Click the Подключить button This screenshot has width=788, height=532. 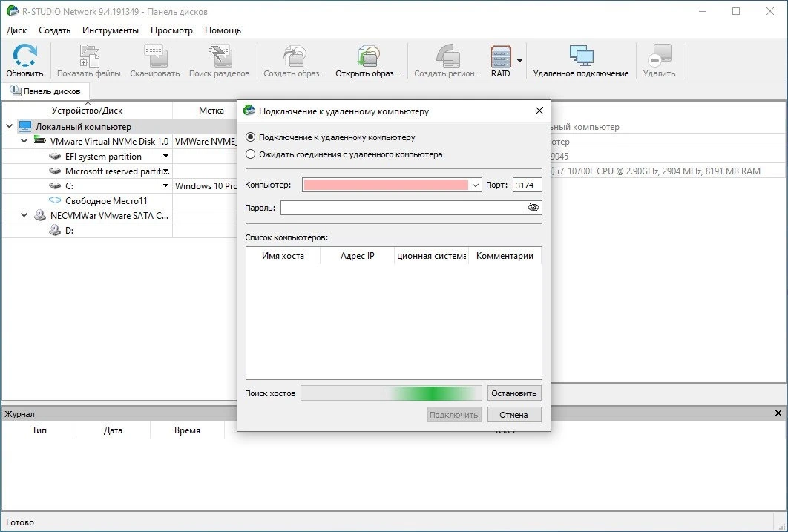point(454,415)
